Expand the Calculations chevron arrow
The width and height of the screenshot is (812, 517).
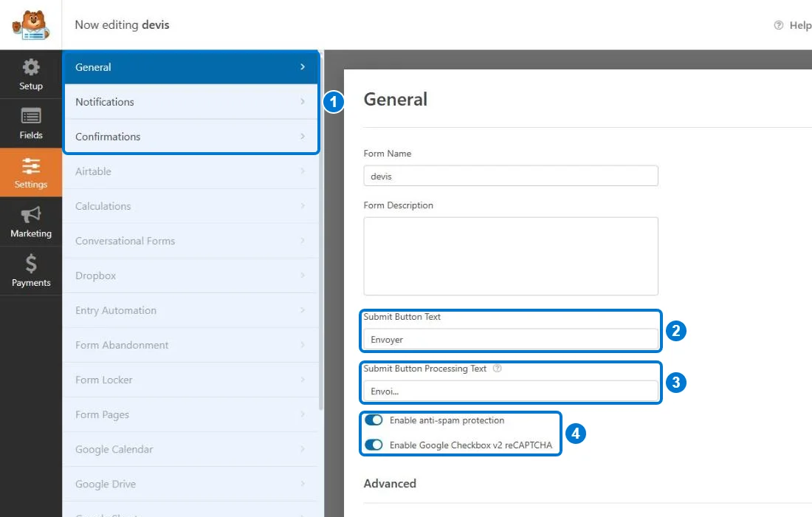click(303, 205)
